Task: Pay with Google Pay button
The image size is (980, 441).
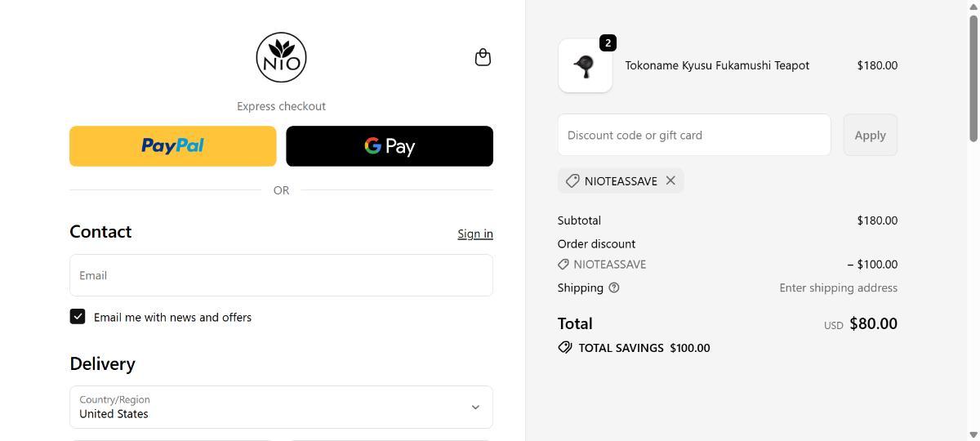Action: (x=390, y=146)
